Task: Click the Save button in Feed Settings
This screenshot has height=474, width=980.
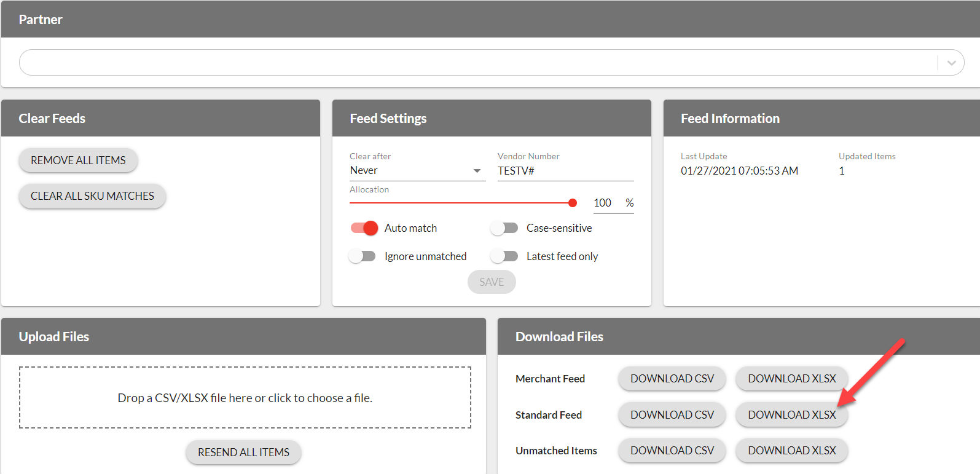Action: pos(492,282)
